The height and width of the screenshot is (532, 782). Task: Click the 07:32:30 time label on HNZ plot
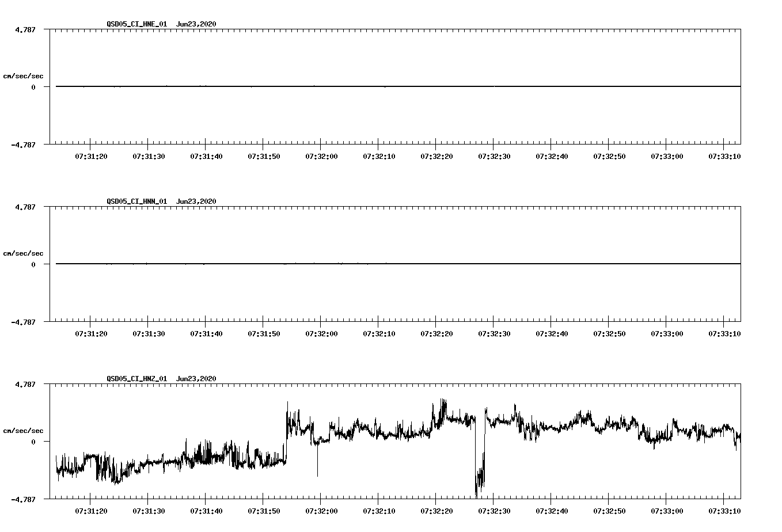click(x=494, y=511)
